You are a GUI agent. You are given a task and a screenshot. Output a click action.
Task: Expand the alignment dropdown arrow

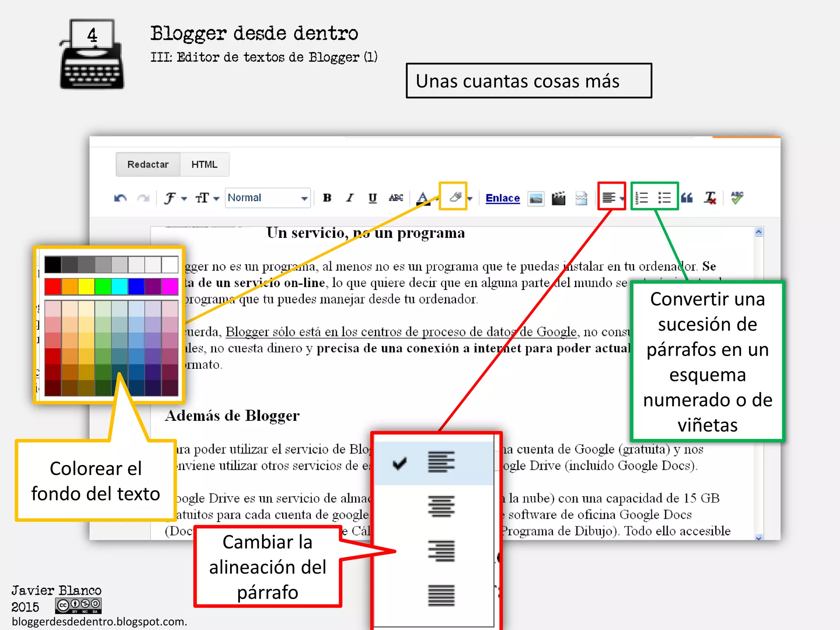click(x=622, y=199)
